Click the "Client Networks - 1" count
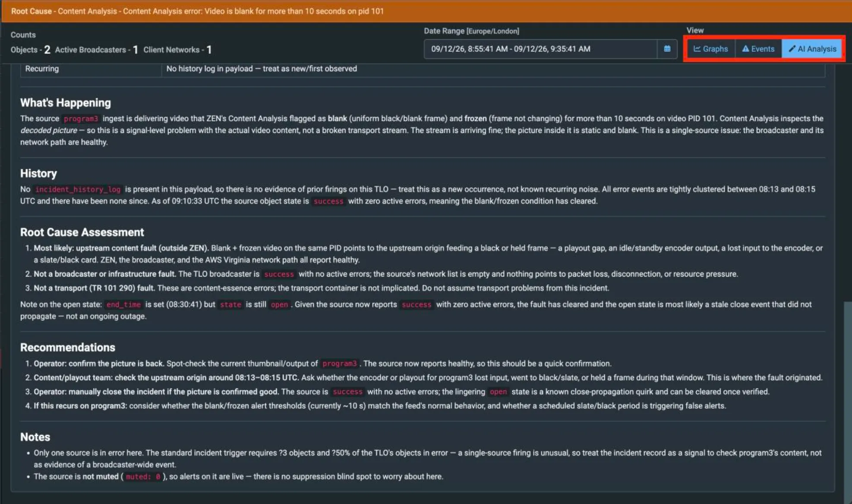The image size is (852, 504). (177, 50)
